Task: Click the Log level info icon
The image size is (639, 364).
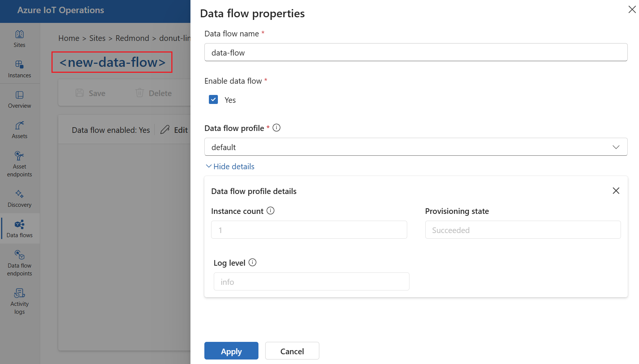Action: (x=252, y=262)
